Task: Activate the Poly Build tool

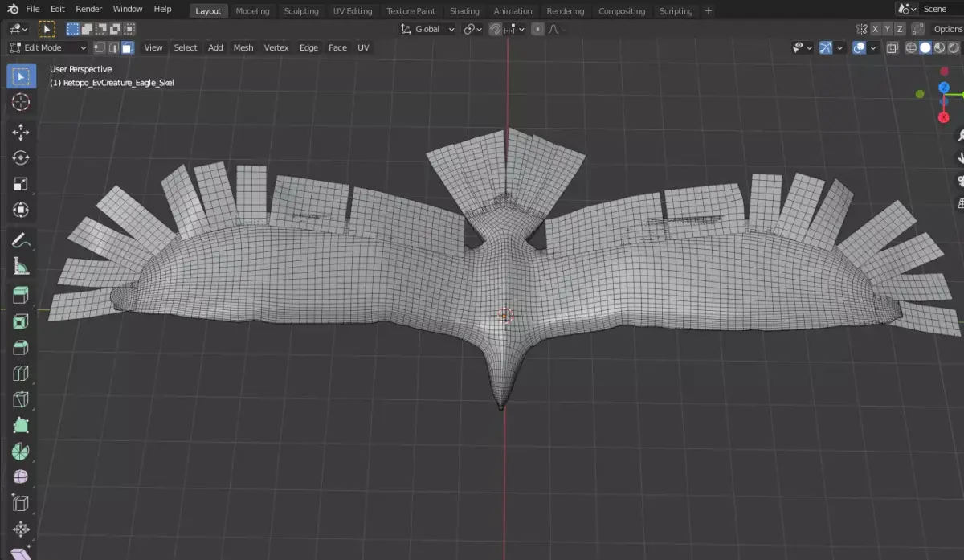Action: (x=21, y=425)
